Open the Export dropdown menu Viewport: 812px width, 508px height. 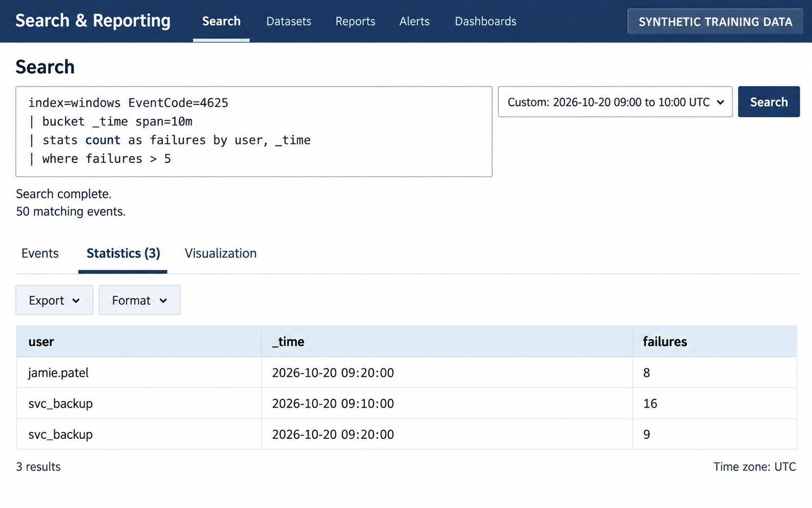[54, 300]
